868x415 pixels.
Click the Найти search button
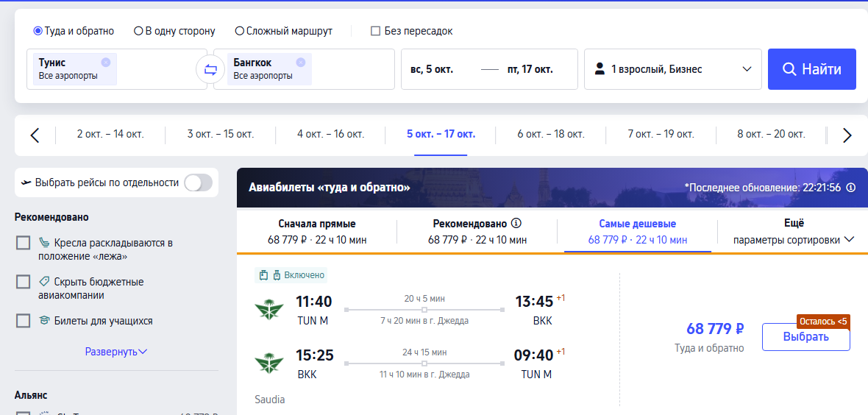(812, 69)
